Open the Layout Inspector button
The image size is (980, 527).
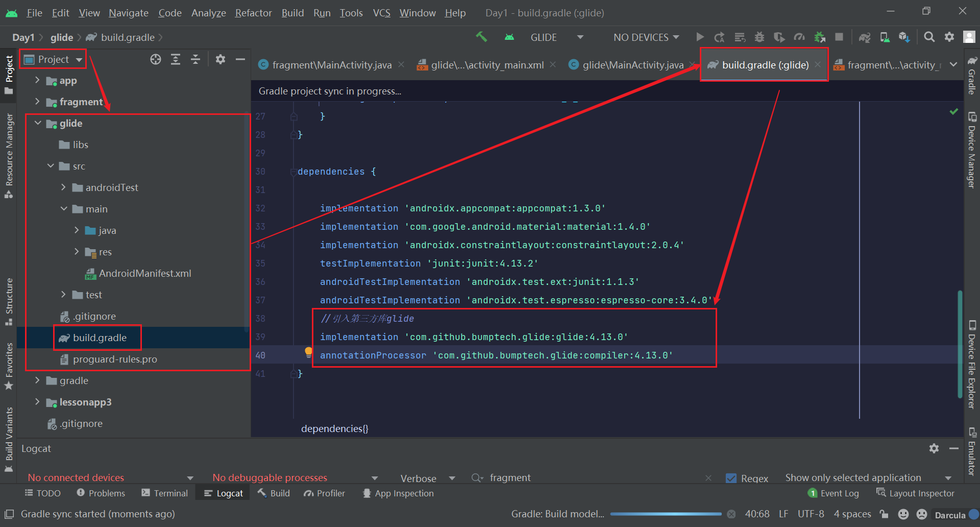coord(915,493)
